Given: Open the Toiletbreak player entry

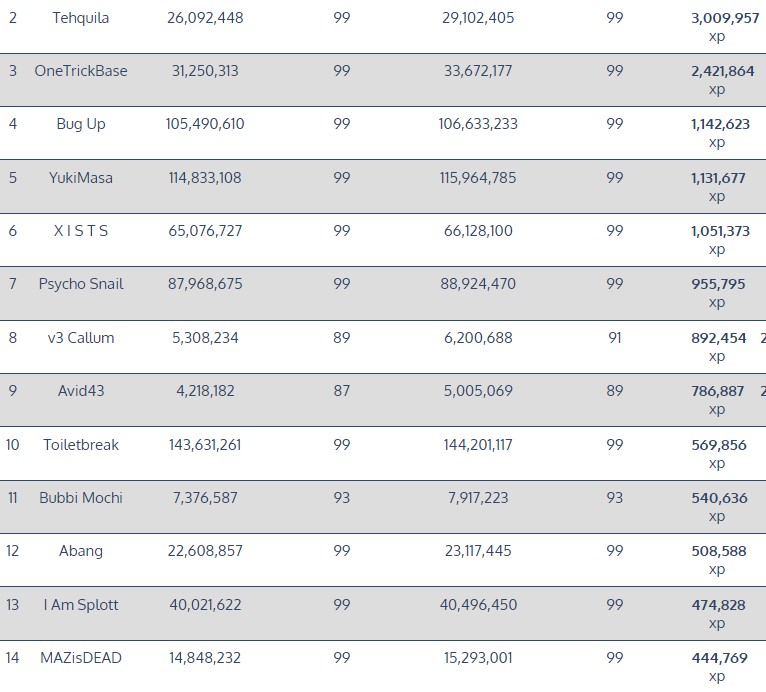Looking at the screenshot, I should (x=81, y=444).
